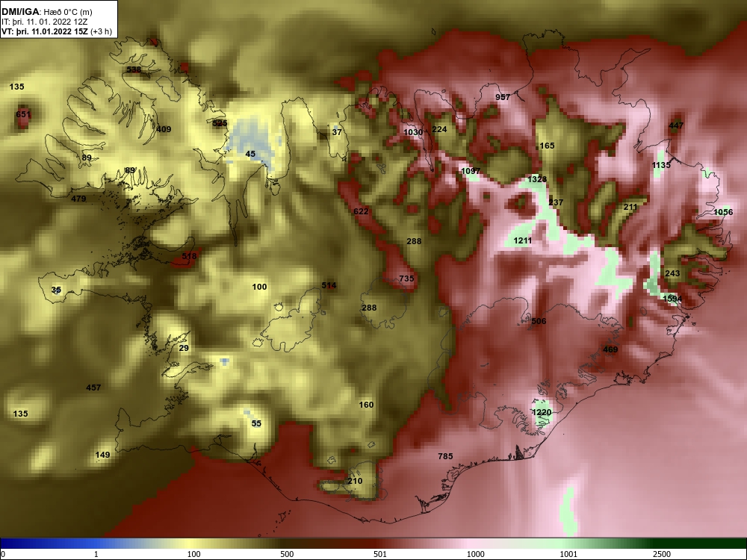Click the map value 1056

pos(723,212)
